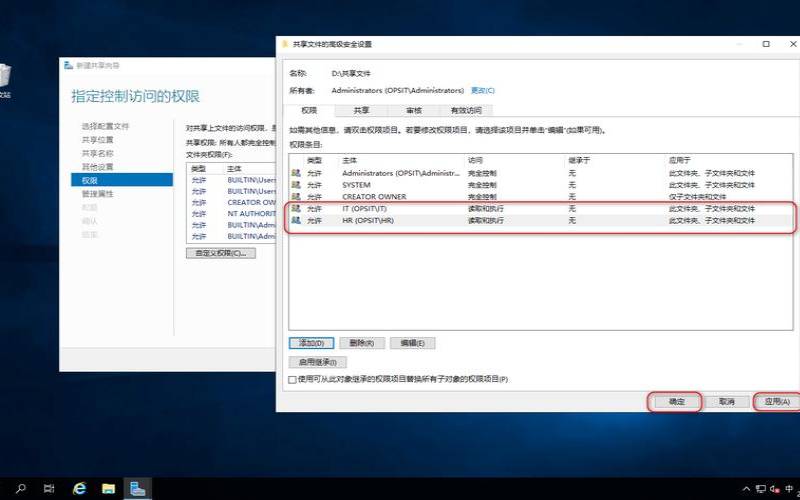Click the HR (OPSIT\HR) row group icon

296,220
